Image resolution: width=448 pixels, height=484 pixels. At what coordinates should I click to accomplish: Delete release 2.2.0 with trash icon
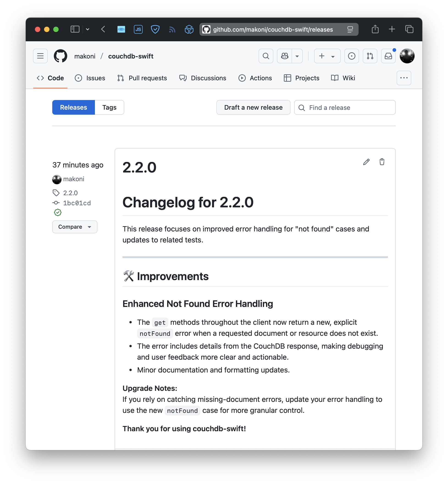click(x=382, y=162)
